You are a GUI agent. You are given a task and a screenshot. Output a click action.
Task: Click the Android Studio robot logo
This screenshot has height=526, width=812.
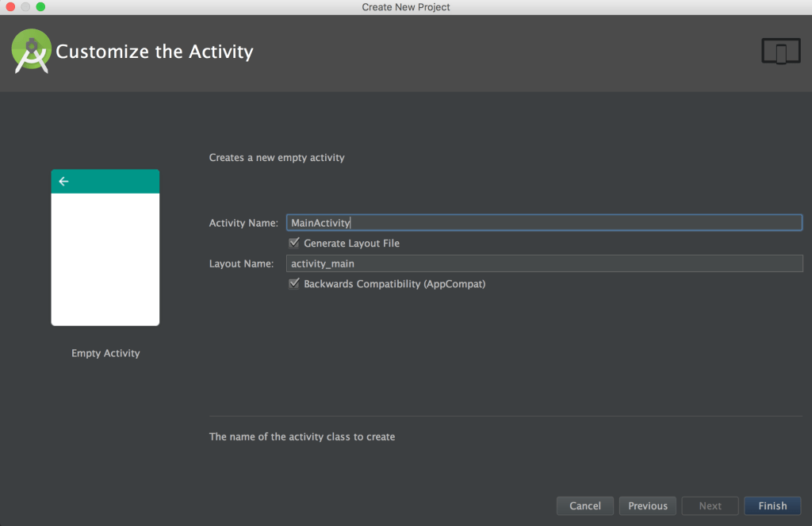31,50
